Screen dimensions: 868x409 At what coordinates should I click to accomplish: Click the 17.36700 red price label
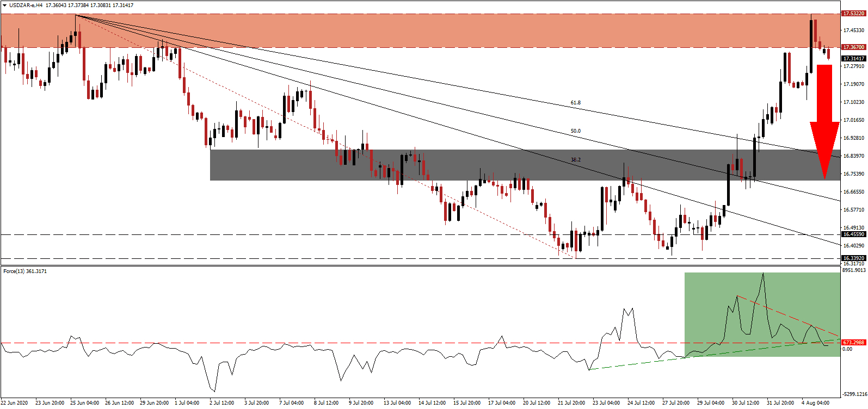point(853,47)
